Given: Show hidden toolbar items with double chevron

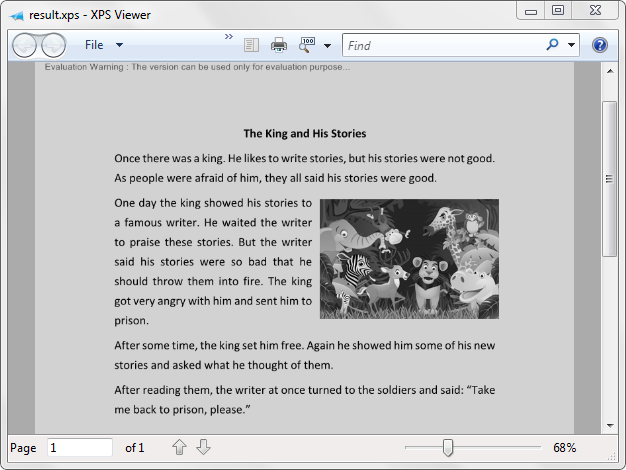Looking at the screenshot, I should coord(228,37).
